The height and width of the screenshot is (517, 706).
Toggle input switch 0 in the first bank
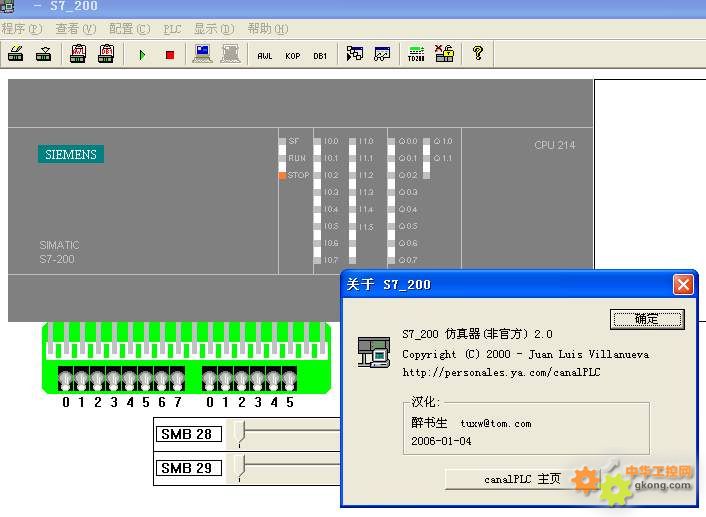[x=66, y=379]
